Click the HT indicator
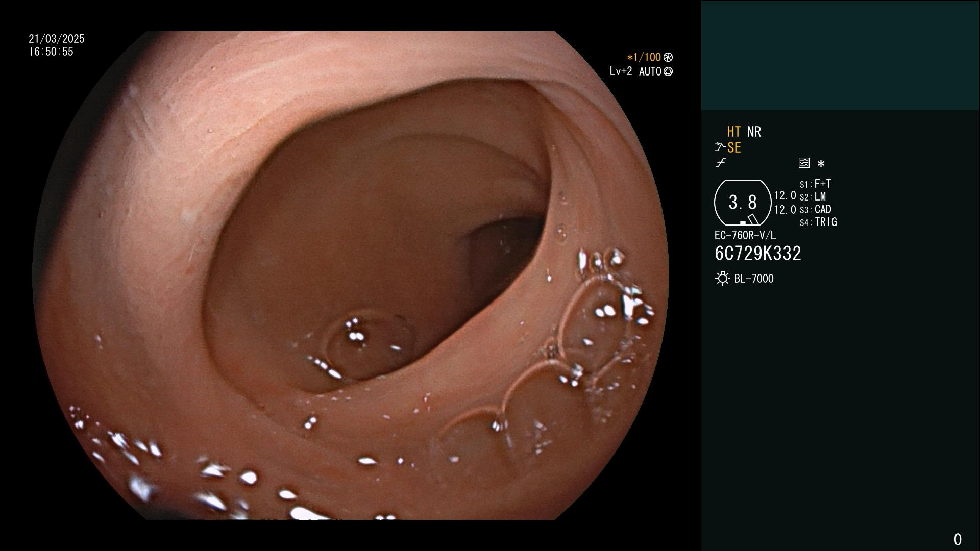Image resolution: width=980 pixels, height=551 pixels. [733, 132]
